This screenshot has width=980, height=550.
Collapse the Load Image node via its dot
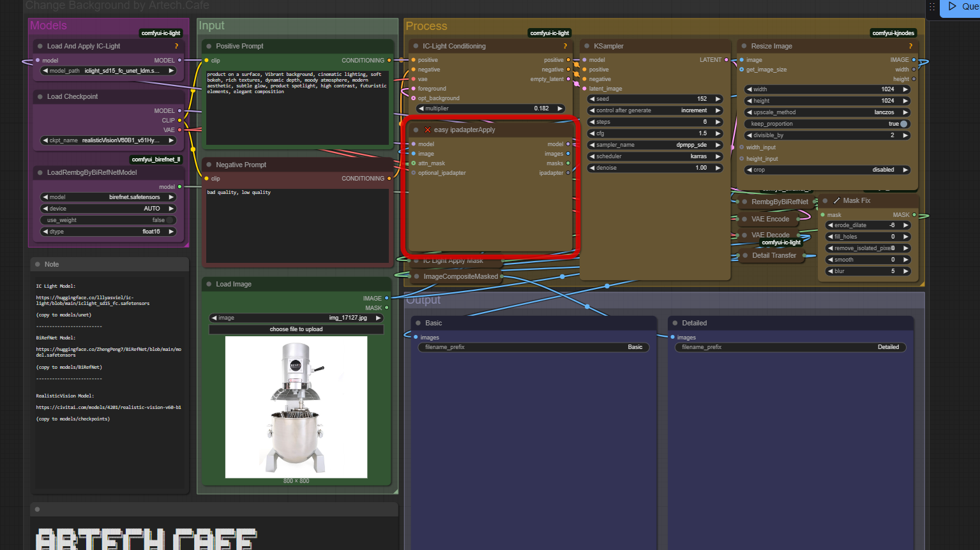(209, 284)
